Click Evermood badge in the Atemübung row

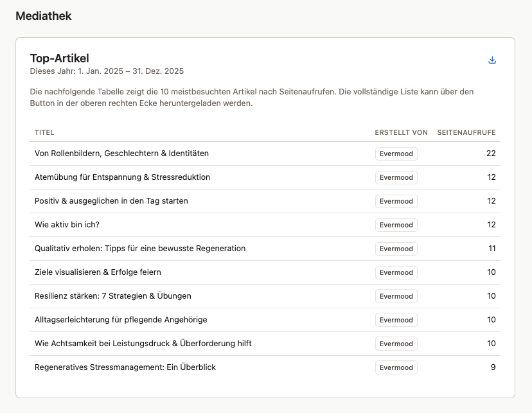396,177
